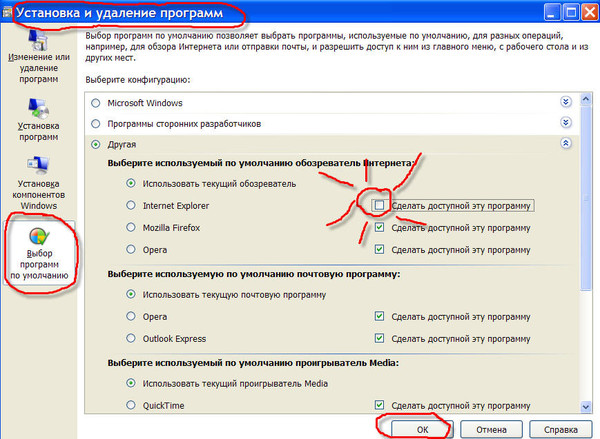Click heading about default почтовую программу
The height and width of the screenshot is (439, 600).
pos(254,274)
